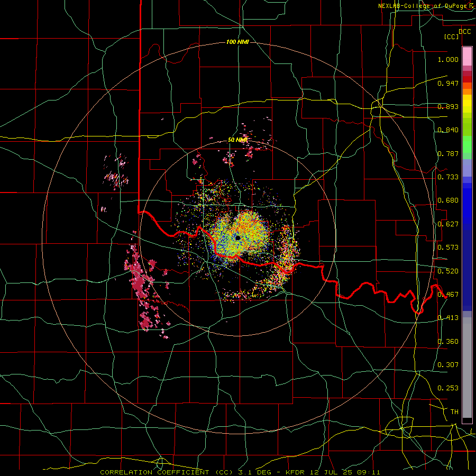Image resolution: width=476 pixels, height=476 pixels.
Task: Click the KFDR radar site identifier
Action: [x=295, y=472]
